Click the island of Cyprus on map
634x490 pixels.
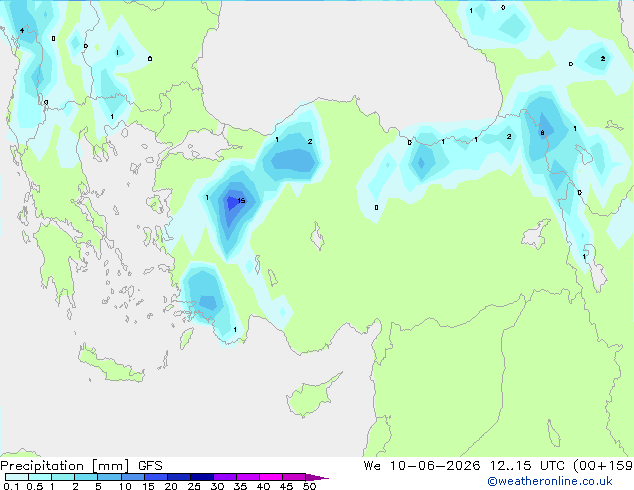pyautogui.click(x=311, y=397)
